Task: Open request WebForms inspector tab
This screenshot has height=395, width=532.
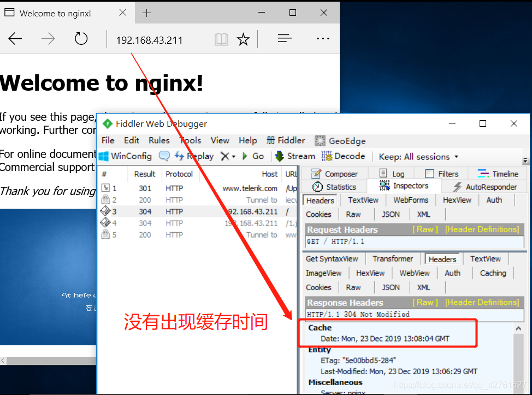Action: (x=411, y=200)
